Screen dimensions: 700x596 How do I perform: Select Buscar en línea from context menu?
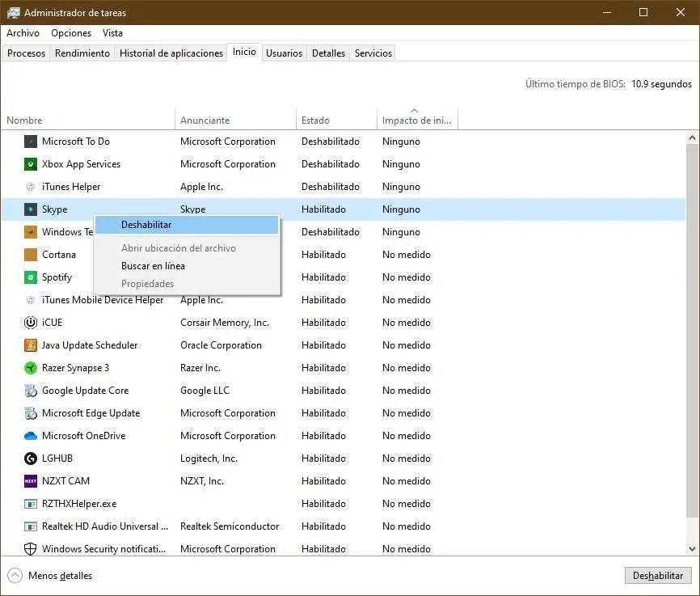tap(153, 266)
